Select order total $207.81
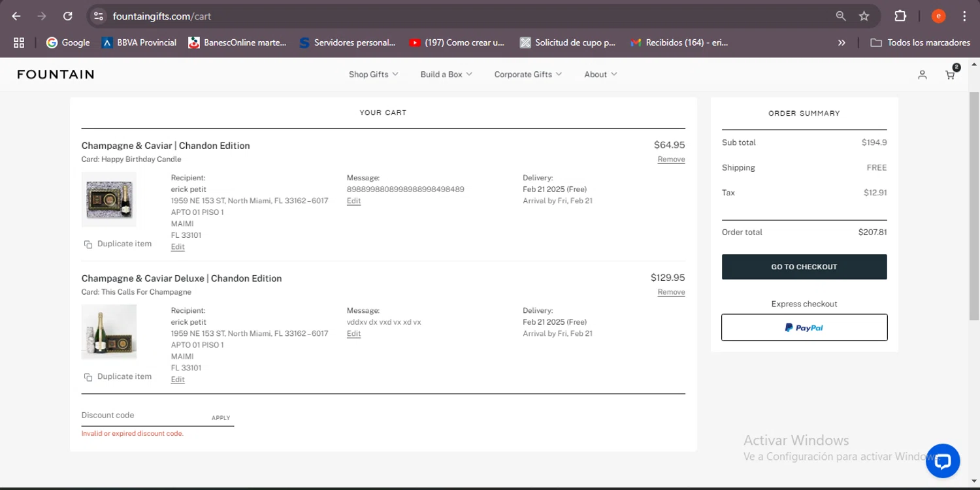 point(872,232)
